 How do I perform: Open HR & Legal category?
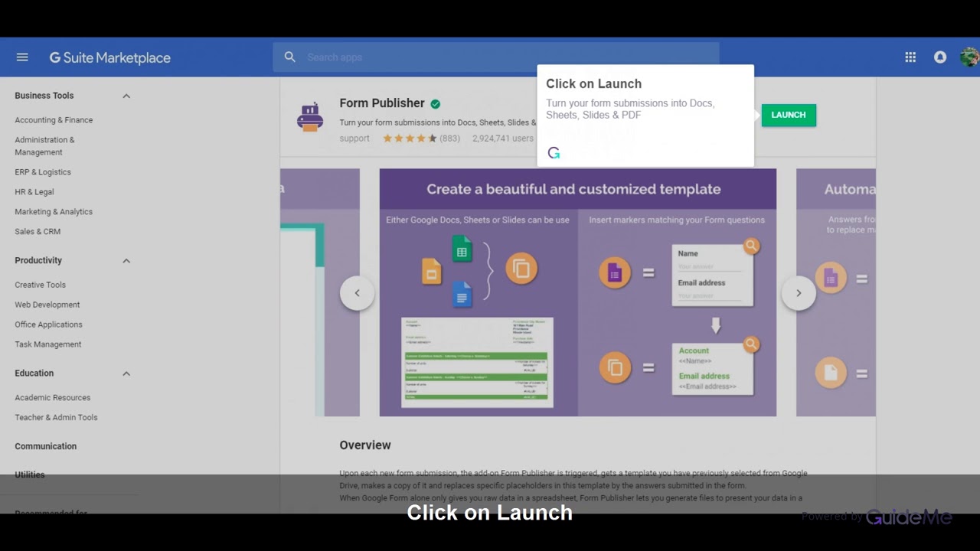[34, 192]
